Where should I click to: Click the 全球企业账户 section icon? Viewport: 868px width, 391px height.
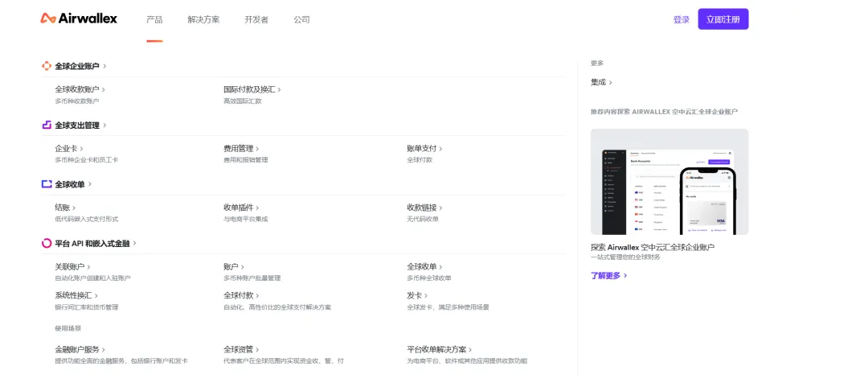click(47, 66)
